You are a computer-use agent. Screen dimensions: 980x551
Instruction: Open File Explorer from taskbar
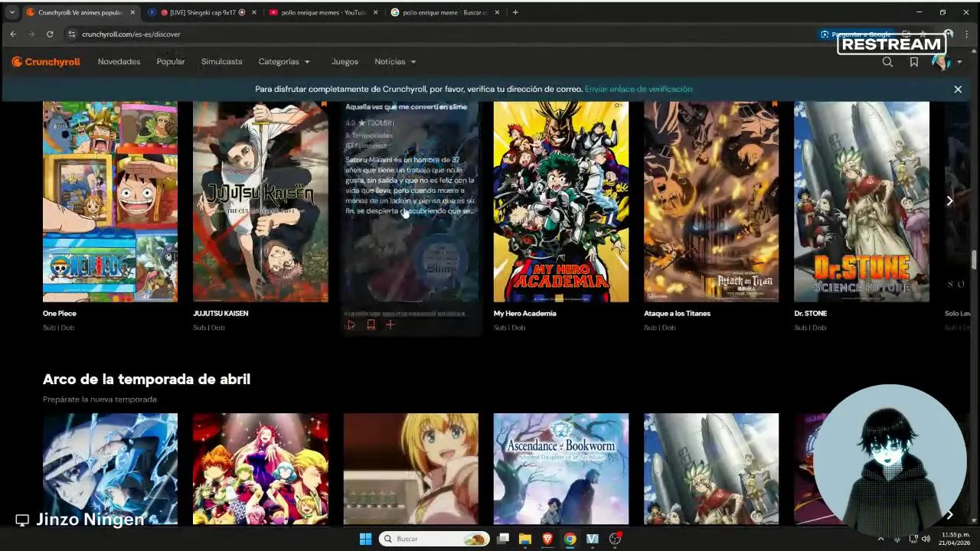[x=525, y=539]
